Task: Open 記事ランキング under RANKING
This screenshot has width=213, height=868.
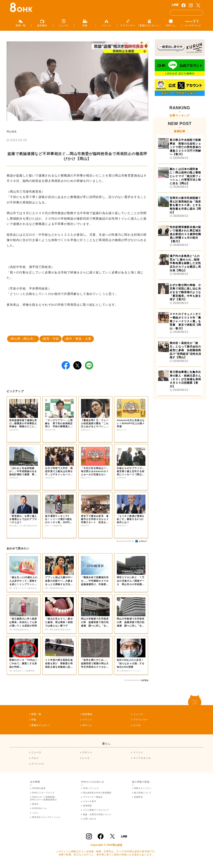Action: (x=180, y=116)
